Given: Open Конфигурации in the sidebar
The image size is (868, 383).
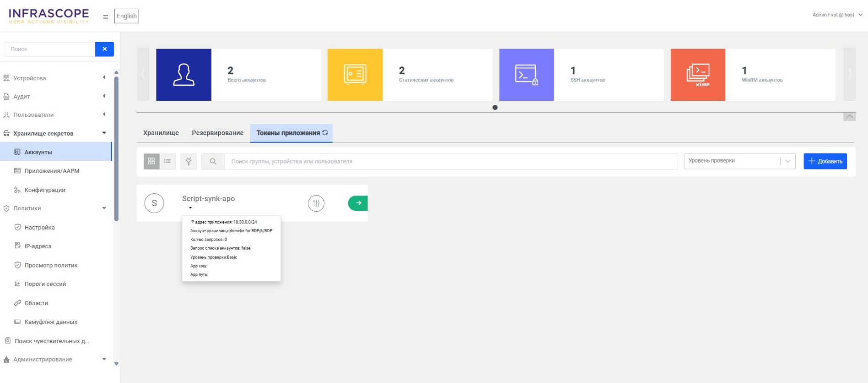Looking at the screenshot, I should [56, 190].
